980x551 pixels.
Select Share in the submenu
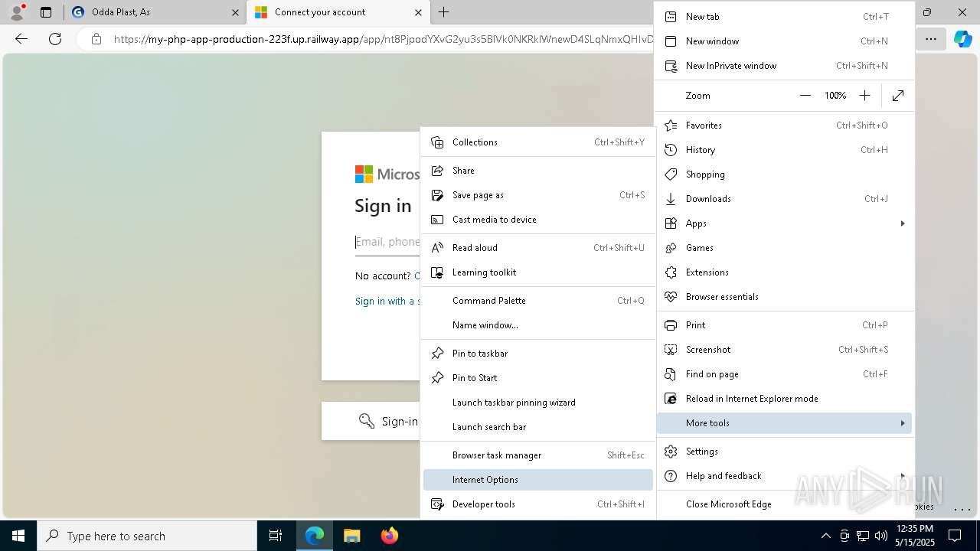tap(537, 170)
